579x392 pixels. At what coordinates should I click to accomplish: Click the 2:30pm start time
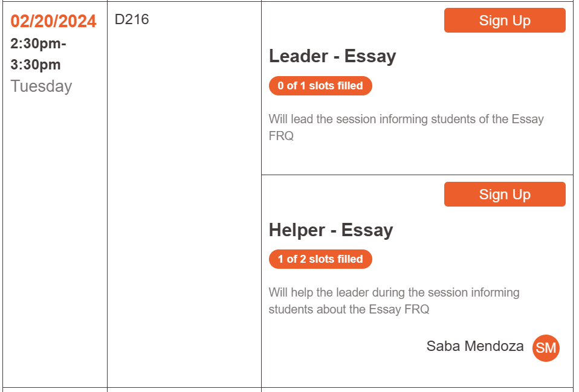click(37, 44)
